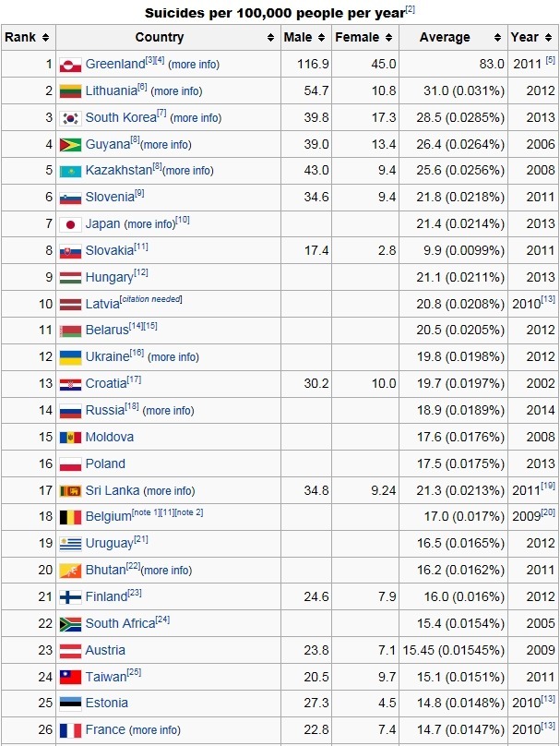Click the Taiwan flag icon
Screen dimensions: 560x746
tap(71, 677)
